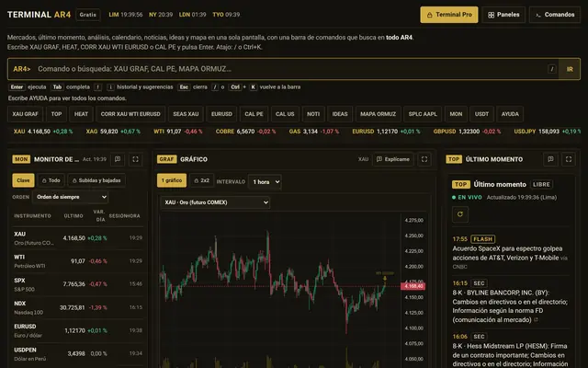This screenshot has width=588, height=368.
Task: Run the XAU GRAF quick command
Action: pyautogui.click(x=25, y=114)
